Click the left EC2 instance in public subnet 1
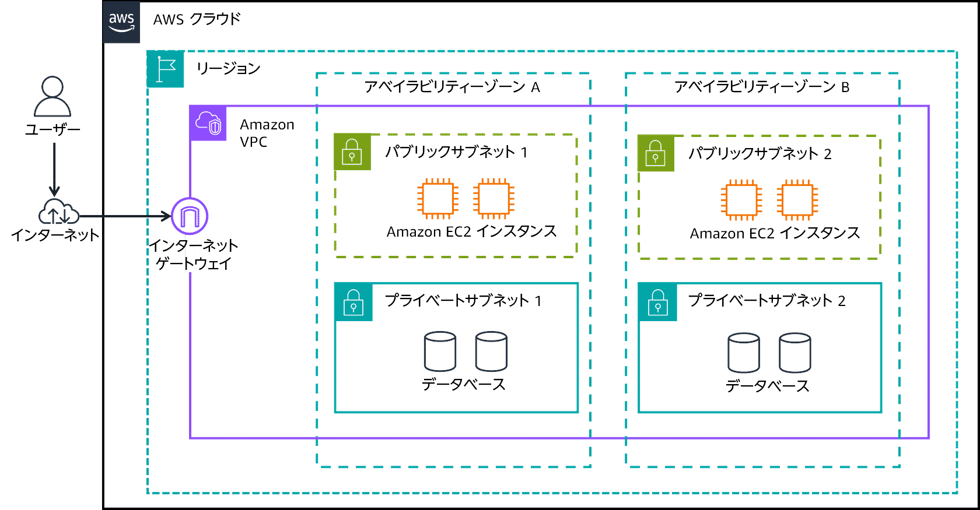This screenshot has width=980, height=510. click(437, 198)
